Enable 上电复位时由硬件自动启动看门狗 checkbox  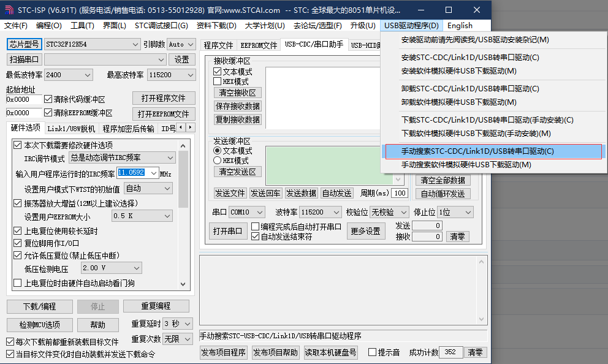pyautogui.click(x=17, y=283)
